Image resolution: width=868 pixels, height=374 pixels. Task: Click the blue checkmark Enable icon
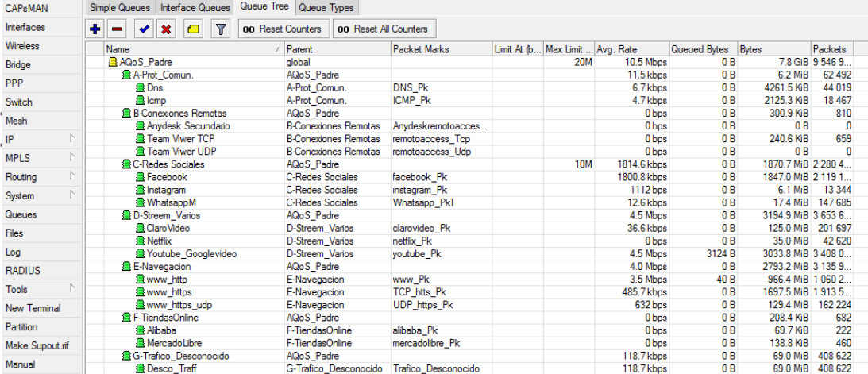coord(145,29)
